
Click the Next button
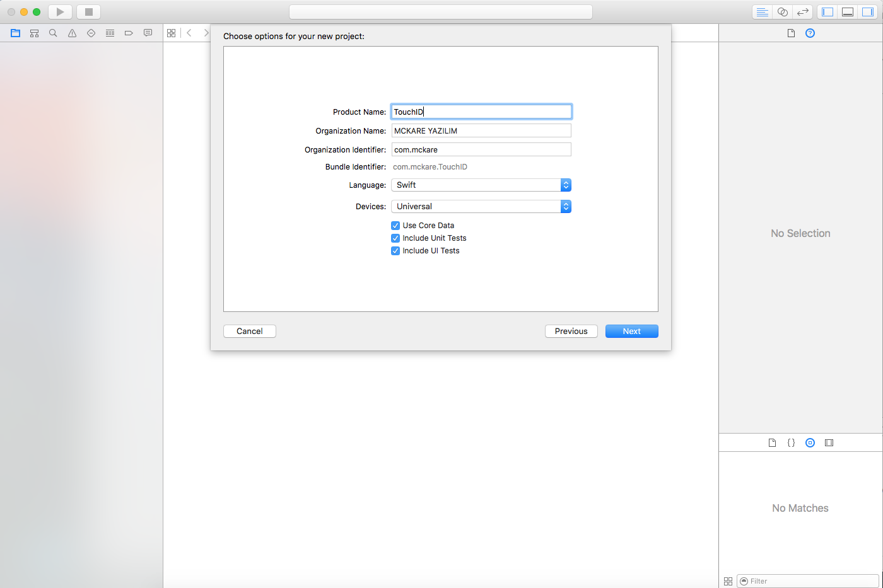click(632, 331)
